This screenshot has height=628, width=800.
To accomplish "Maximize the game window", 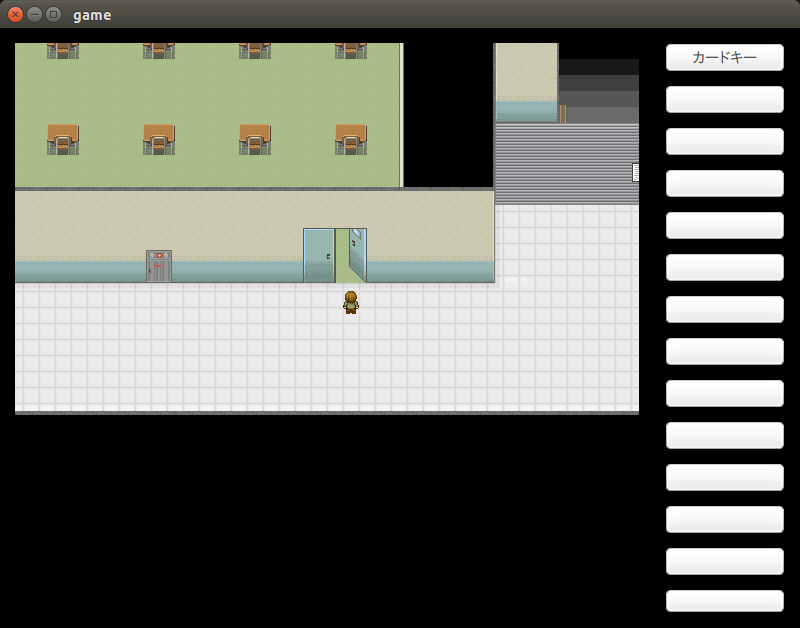I will pos(54,14).
